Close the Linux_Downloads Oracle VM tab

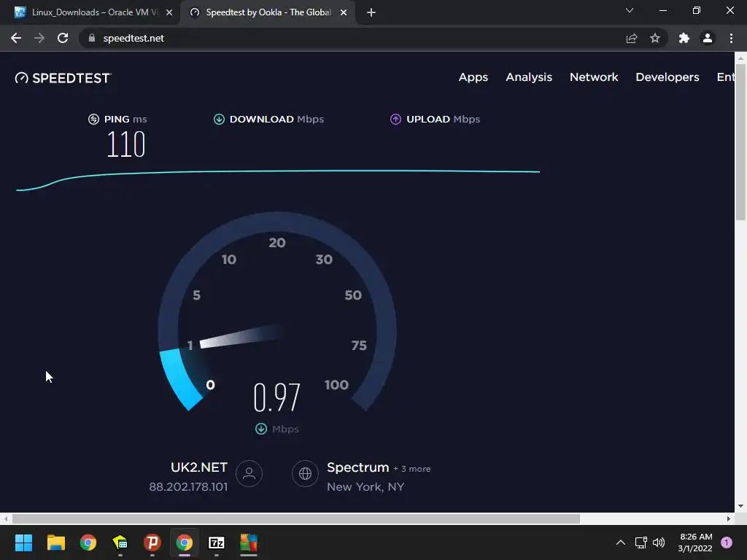click(x=169, y=12)
